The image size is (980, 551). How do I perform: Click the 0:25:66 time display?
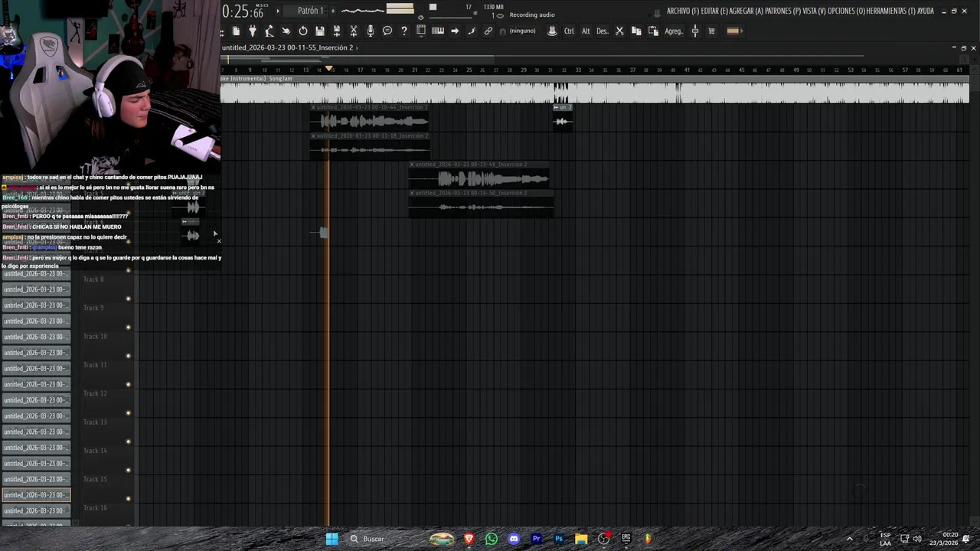tap(243, 11)
